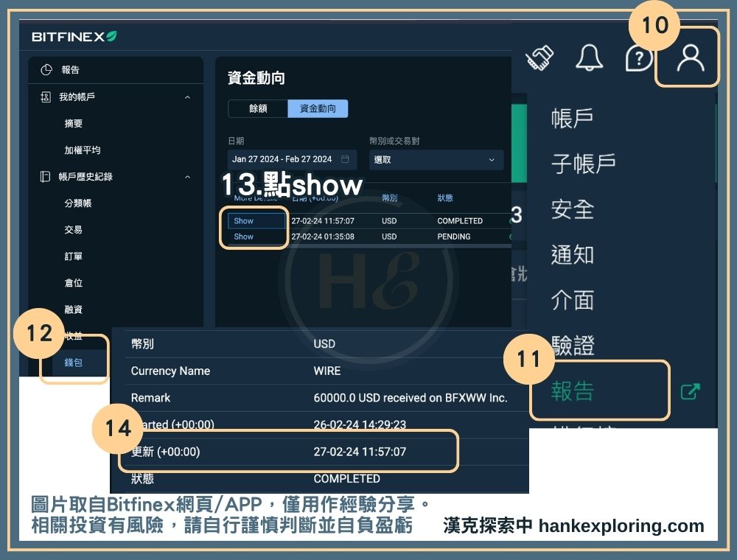Open 交易 in the sidebar
The width and height of the screenshot is (737, 560).
coord(73,230)
